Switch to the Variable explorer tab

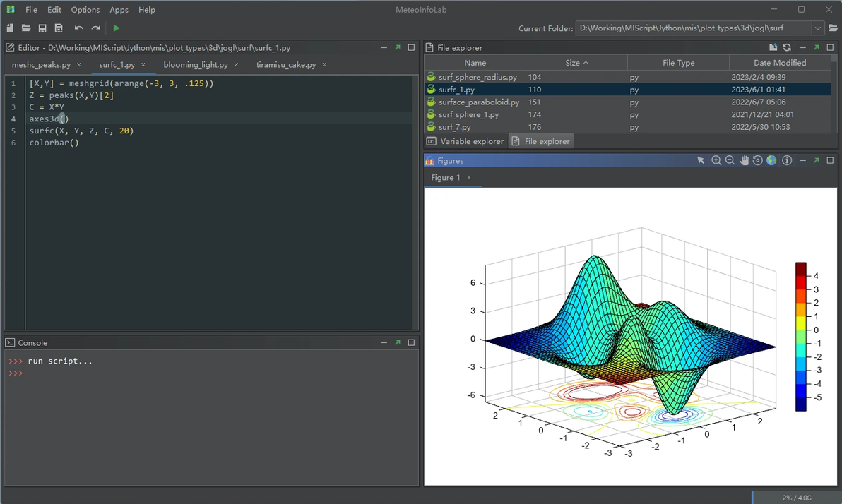(466, 141)
